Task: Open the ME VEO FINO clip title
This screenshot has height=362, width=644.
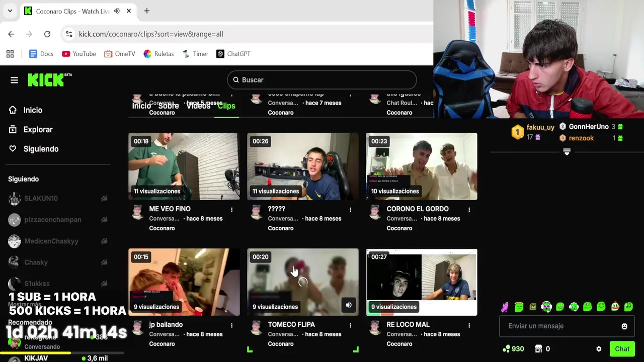Action: [x=170, y=209]
